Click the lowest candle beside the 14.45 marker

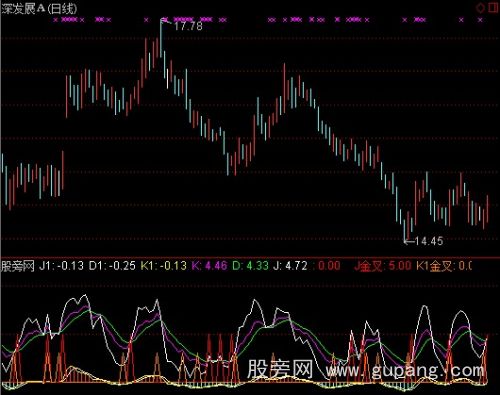point(405,230)
